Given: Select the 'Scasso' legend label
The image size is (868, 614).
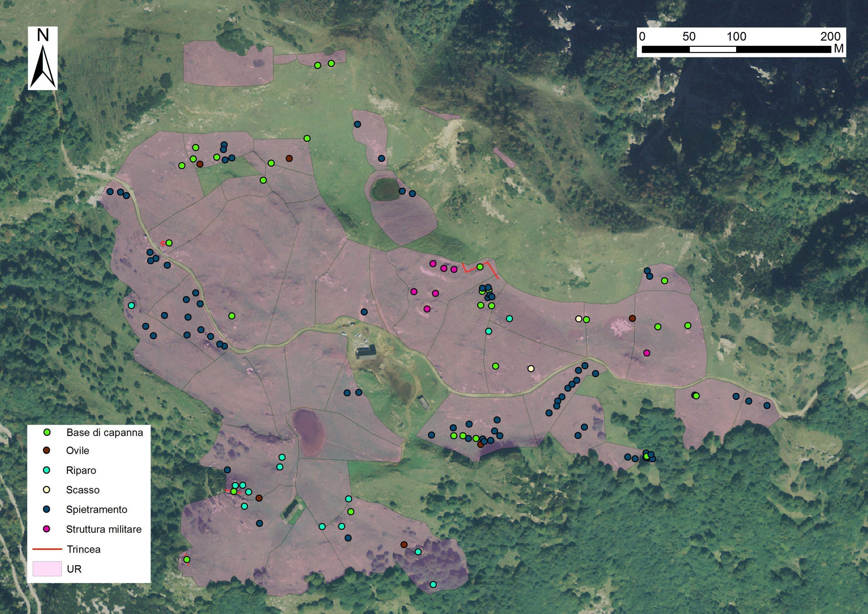Looking at the screenshot, I should click(x=83, y=490).
